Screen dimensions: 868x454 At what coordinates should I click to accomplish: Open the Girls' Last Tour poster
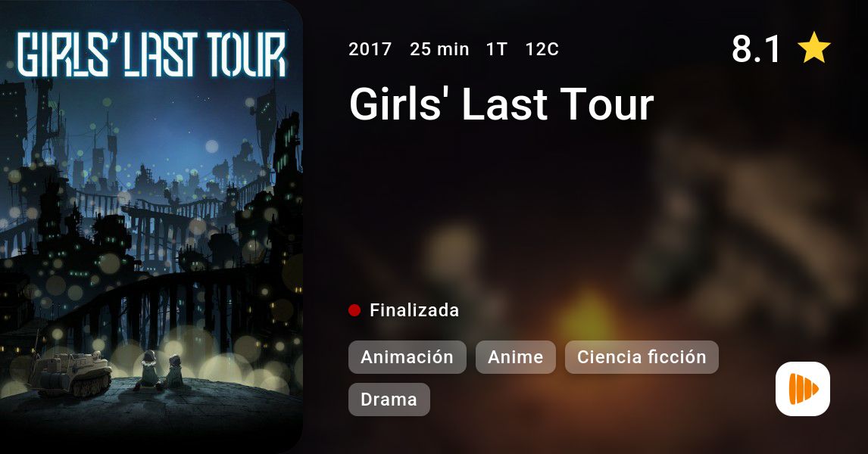(151, 227)
